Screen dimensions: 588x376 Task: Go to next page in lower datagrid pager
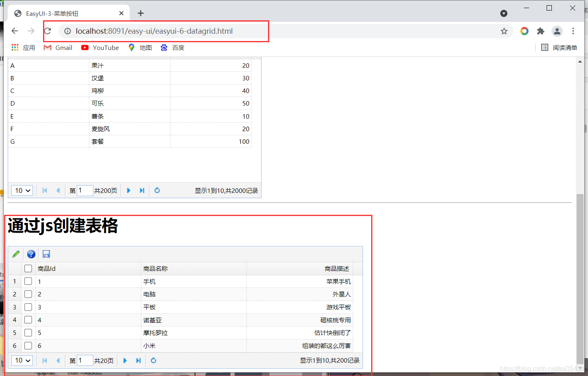(125, 361)
